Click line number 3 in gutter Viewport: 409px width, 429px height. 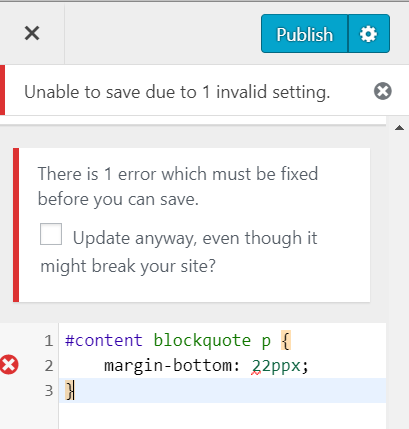point(49,390)
